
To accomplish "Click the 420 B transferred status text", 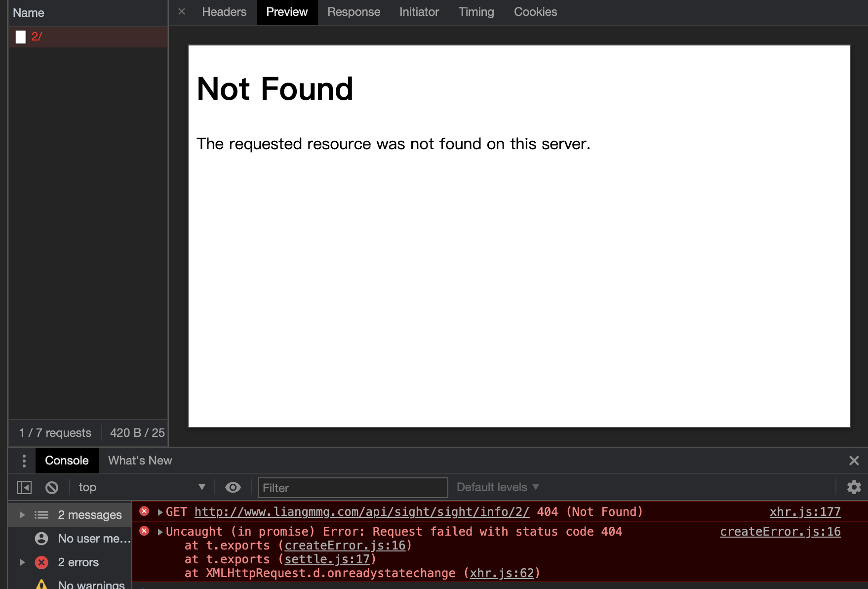I will click(x=137, y=433).
